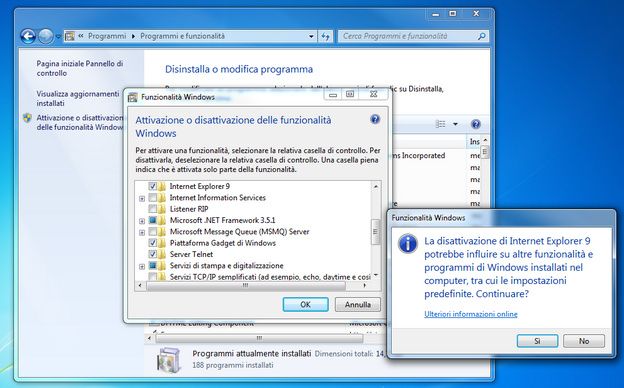Click the features list vertical scrollbar thumb

click(x=375, y=232)
